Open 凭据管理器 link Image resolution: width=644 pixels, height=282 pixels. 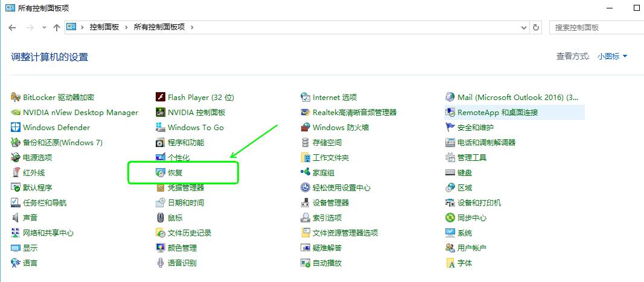point(186,188)
